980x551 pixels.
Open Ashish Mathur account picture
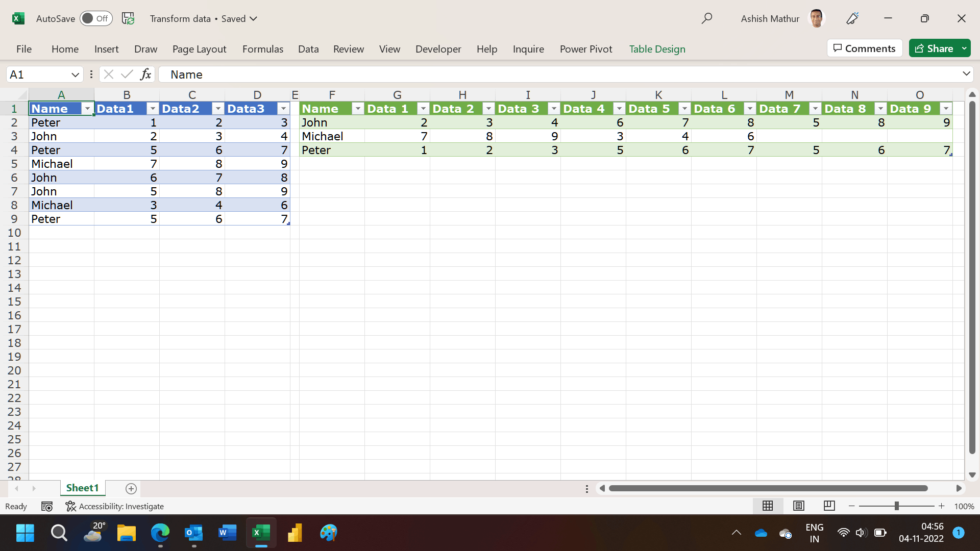coord(817,18)
